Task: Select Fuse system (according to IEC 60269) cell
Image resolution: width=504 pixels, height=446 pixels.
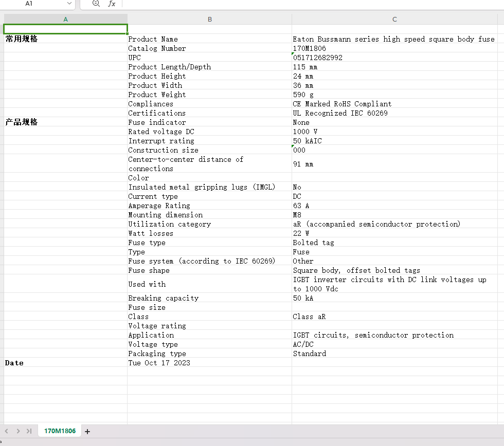Action: 210,261
